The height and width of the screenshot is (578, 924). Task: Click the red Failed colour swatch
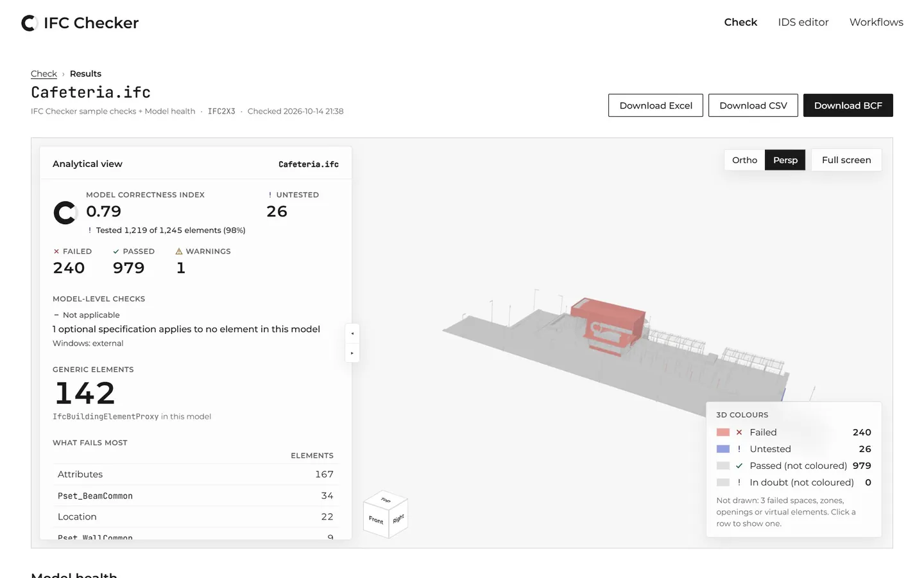click(723, 432)
